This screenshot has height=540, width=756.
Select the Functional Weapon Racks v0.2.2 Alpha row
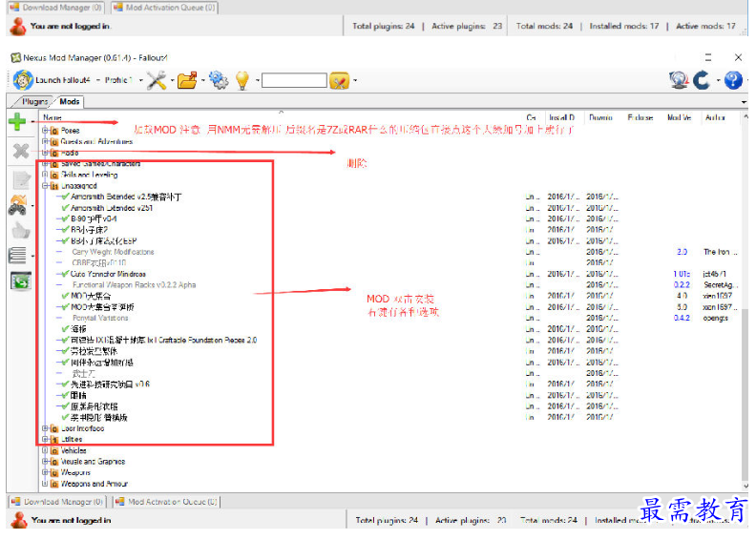point(134,285)
